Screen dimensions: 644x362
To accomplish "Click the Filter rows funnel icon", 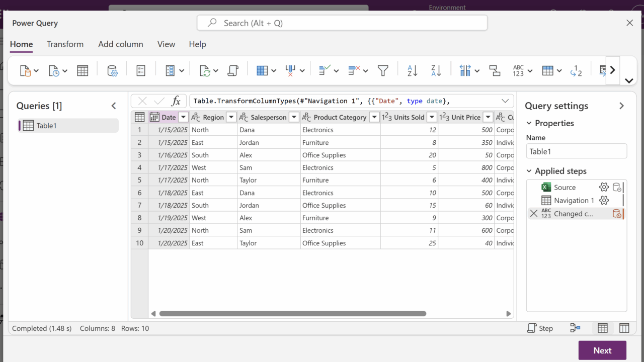I will (x=383, y=71).
